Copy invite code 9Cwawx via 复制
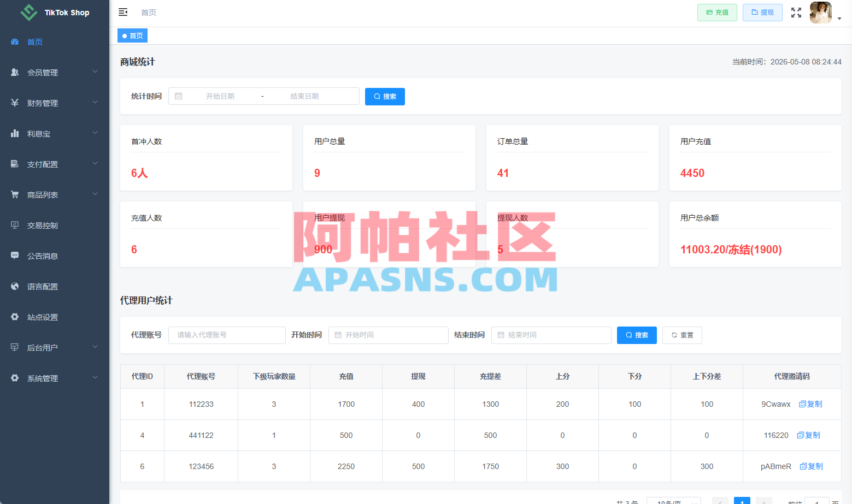Image resolution: width=852 pixels, height=504 pixels. click(x=810, y=404)
